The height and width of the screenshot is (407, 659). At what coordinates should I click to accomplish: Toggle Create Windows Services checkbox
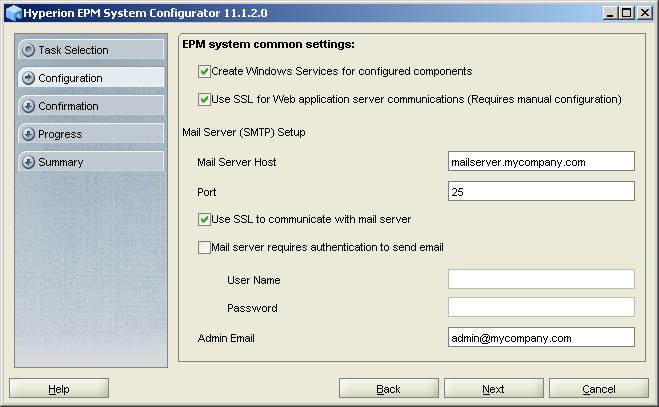[204, 71]
